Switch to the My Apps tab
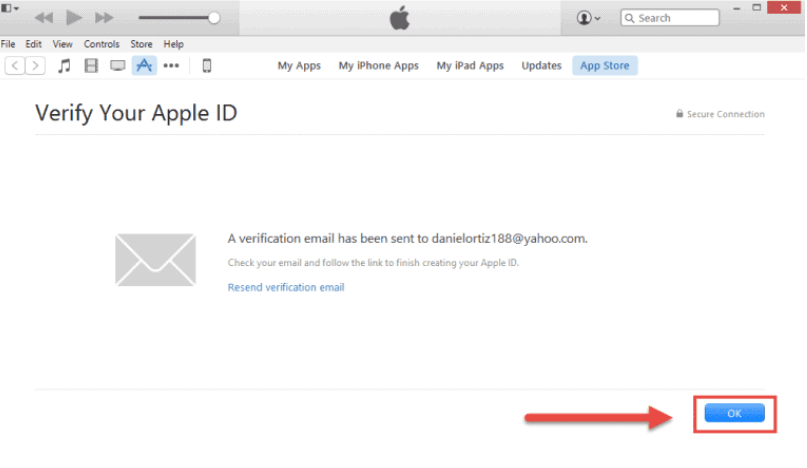 pos(299,66)
